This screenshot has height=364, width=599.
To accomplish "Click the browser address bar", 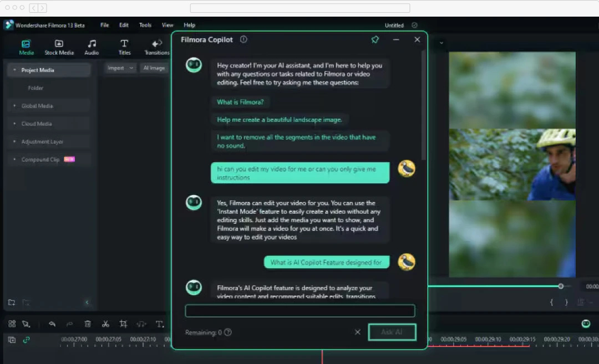I will pos(300,8).
